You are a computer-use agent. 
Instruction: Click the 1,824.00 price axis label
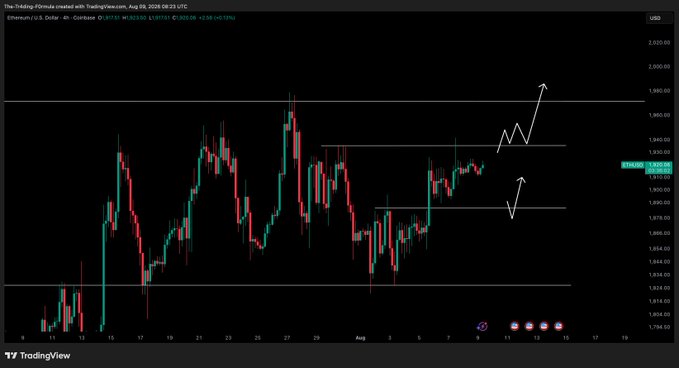point(659,288)
